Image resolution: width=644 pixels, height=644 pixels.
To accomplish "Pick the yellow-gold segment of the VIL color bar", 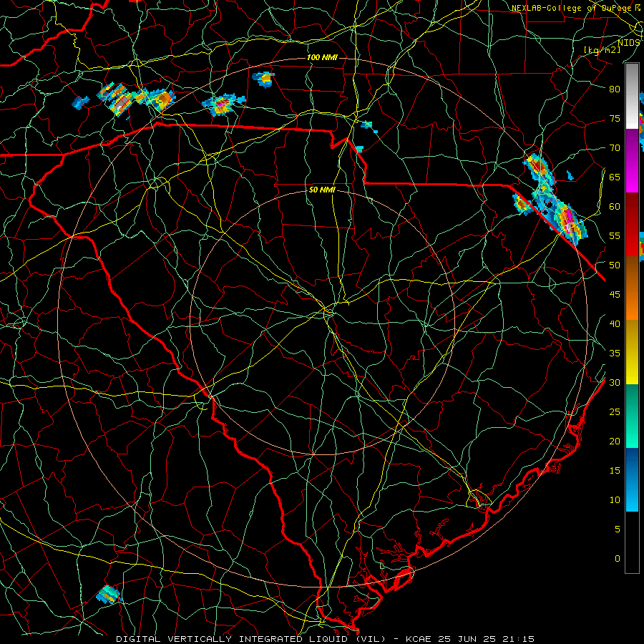I will tap(633, 352).
